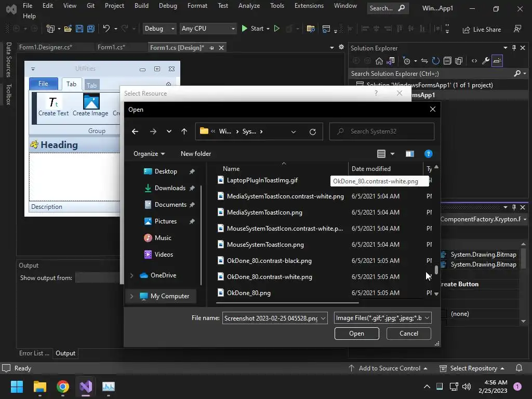
Task: Expand the Start button dropdown arrow
Action: (268, 29)
